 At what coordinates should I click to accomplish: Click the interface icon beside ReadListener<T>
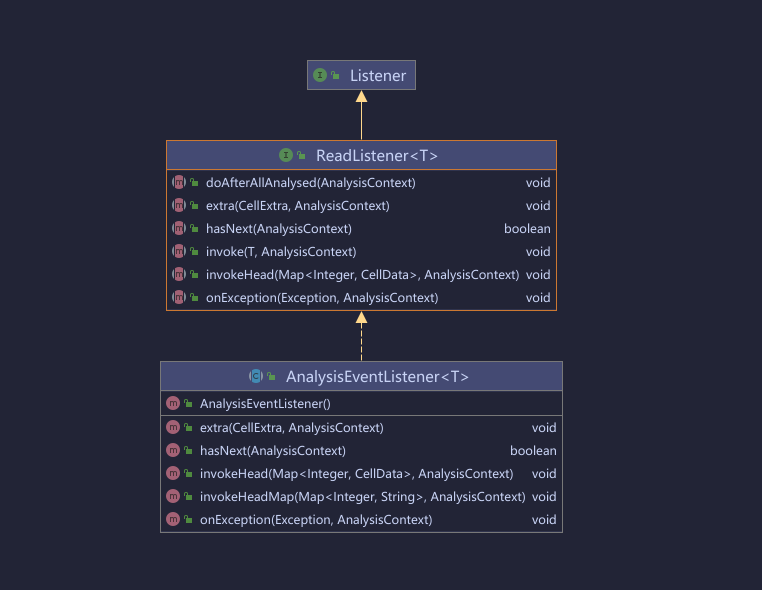click(286, 156)
